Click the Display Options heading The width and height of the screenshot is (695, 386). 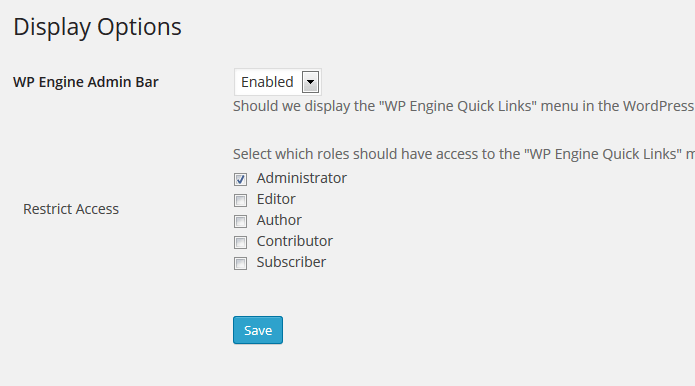98,27
